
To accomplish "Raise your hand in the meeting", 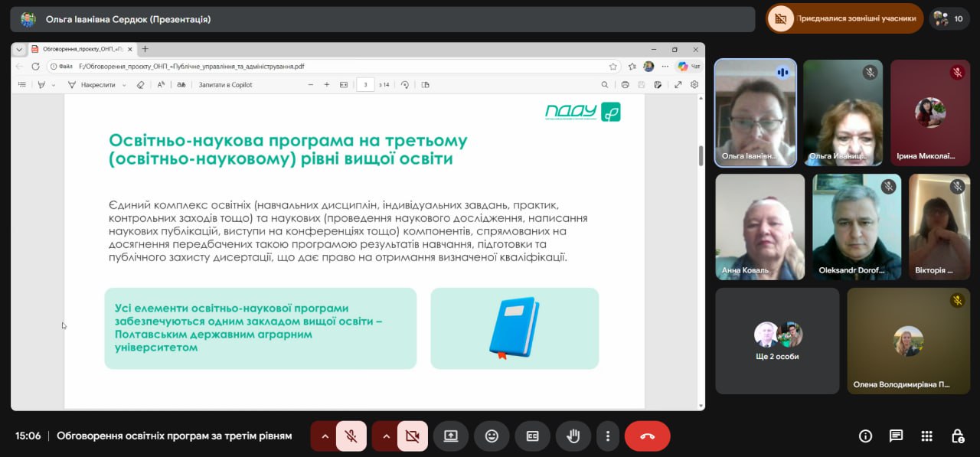I will point(573,436).
